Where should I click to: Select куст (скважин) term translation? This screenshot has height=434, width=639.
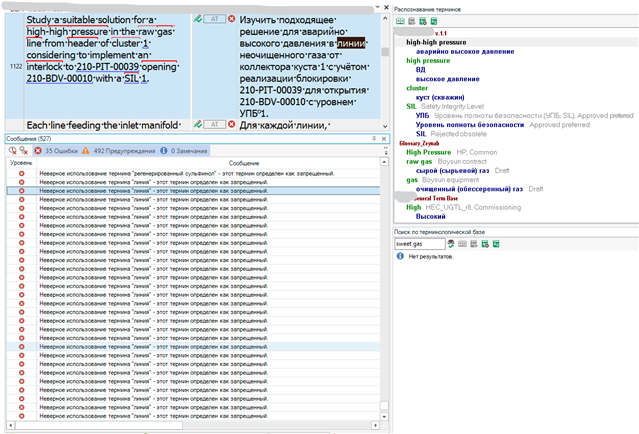(440, 97)
